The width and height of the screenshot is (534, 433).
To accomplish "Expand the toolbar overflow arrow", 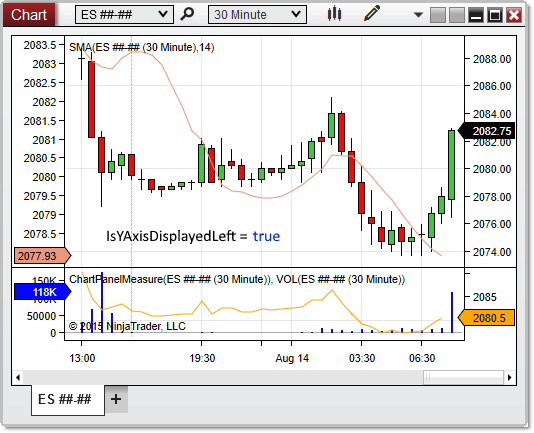I will (418, 15).
